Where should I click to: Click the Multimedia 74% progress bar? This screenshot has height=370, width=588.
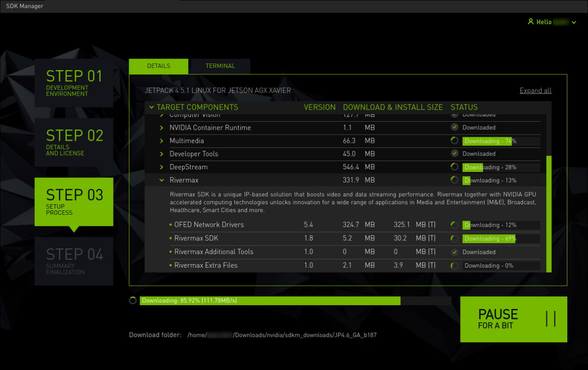coord(501,142)
